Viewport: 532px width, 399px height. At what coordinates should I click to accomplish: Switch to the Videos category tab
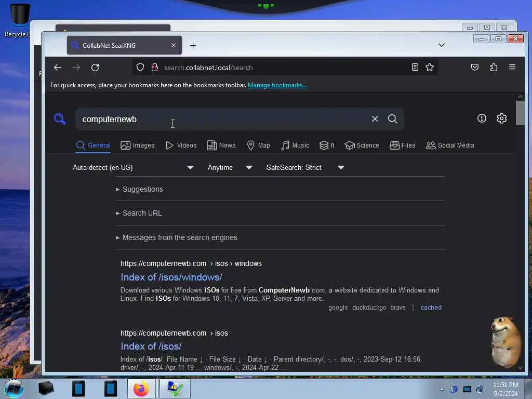click(x=181, y=145)
